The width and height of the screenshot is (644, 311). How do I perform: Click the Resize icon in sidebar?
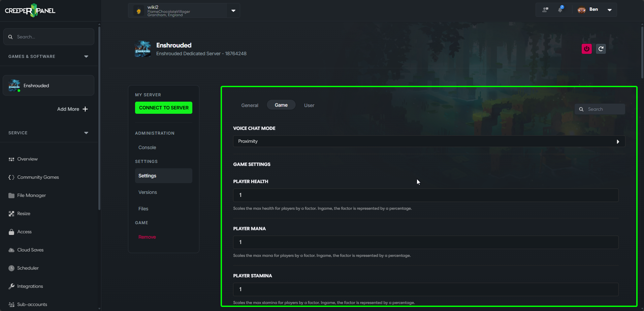(11, 214)
